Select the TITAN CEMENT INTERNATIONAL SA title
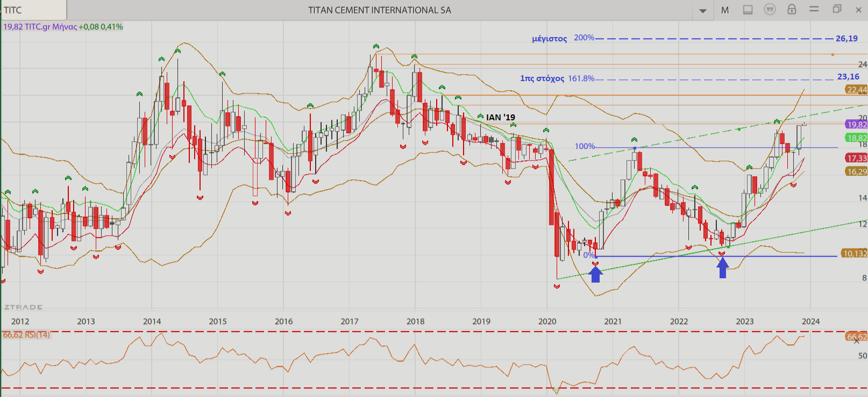The height and width of the screenshot is (397, 868). [x=380, y=10]
